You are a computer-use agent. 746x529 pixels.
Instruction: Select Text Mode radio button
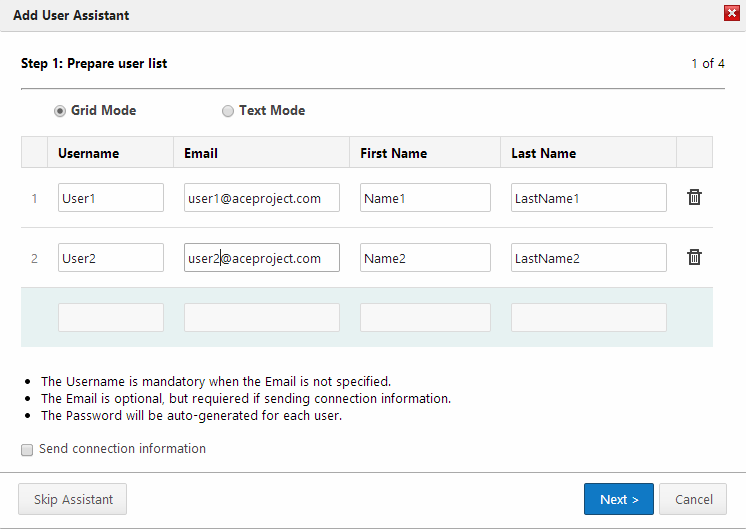click(x=228, y=111)
